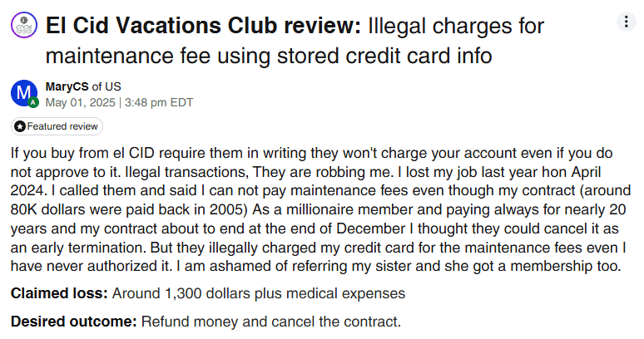Click "maintenance fee using stored credit card info" subtitle line
This screenshot has height=339, width=644.
pyautogui.click(x=268, y=57)
